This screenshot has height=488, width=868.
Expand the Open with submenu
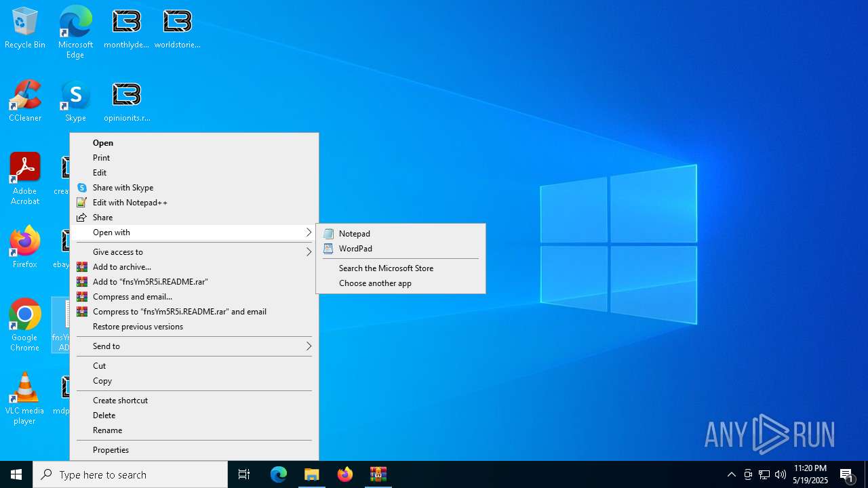tap(194, 232)
